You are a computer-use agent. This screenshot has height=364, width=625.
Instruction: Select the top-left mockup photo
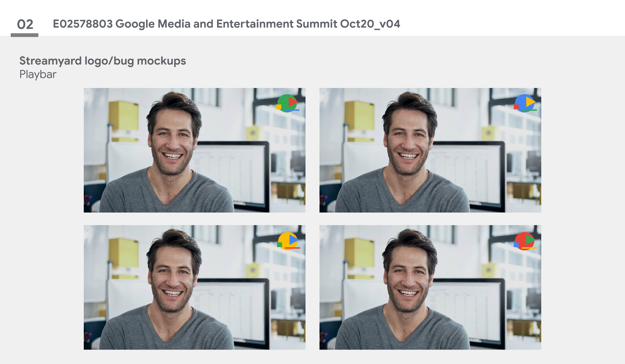point(194,150)
